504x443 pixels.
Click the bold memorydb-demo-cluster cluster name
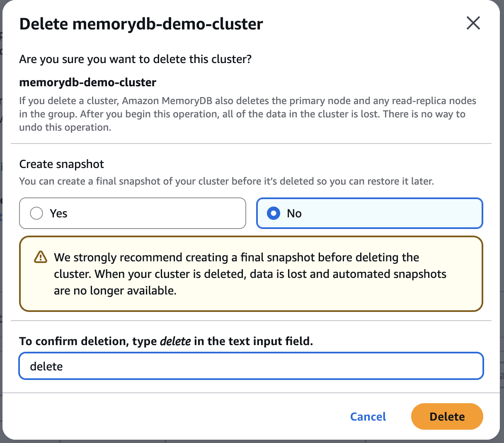88,82
